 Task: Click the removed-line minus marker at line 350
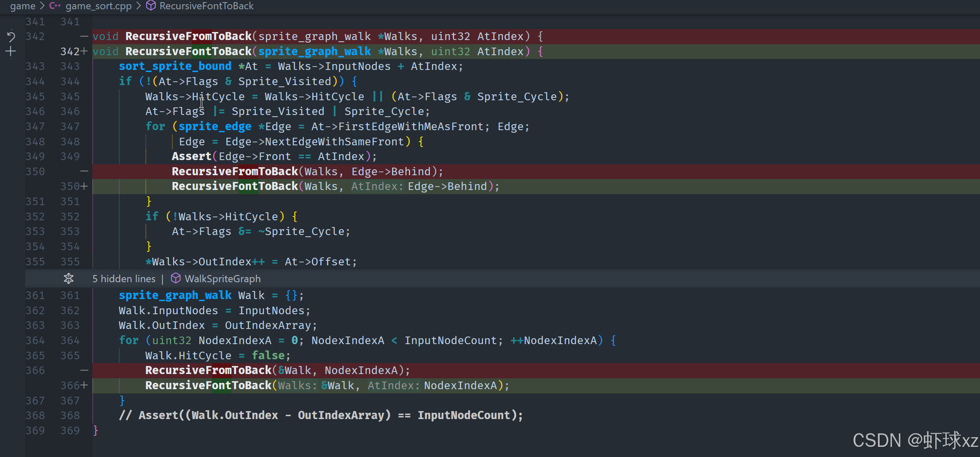[84, 171]
